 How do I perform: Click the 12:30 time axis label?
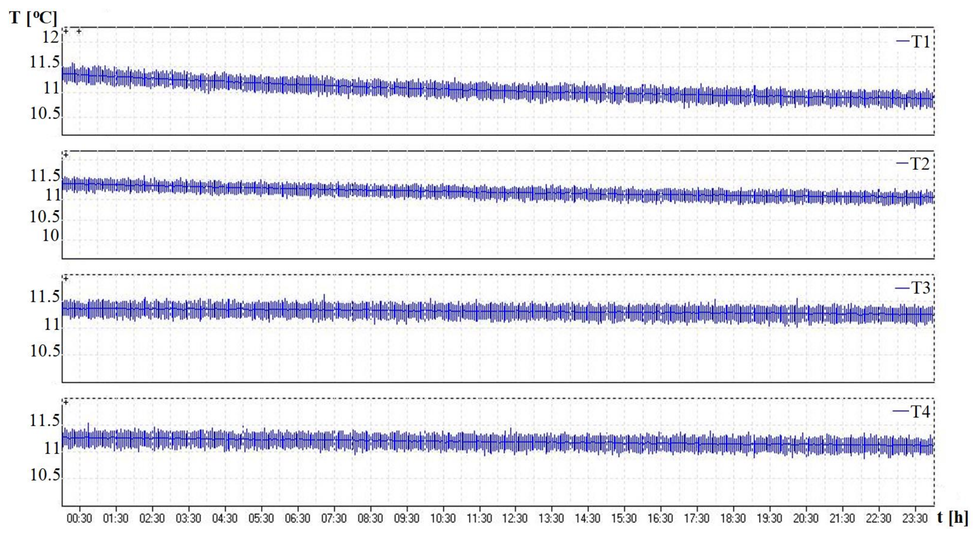(515, 518)
